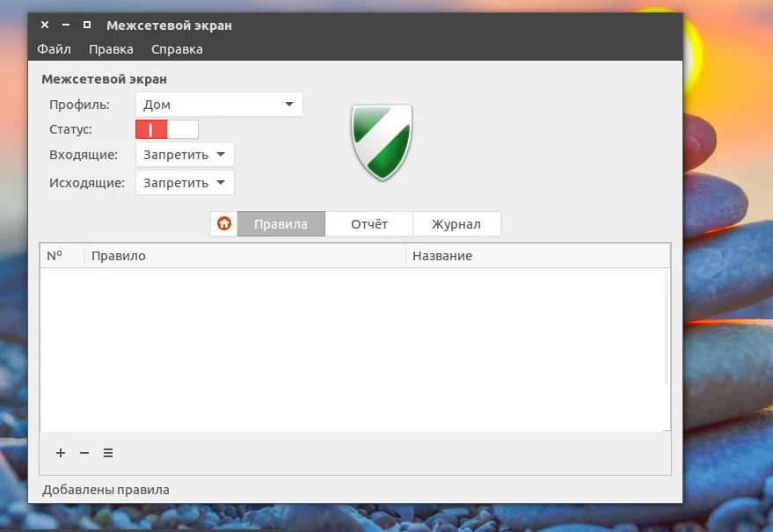Open the Исходящие policy dropdown
773x532 pixels.
tap(185, 183)
